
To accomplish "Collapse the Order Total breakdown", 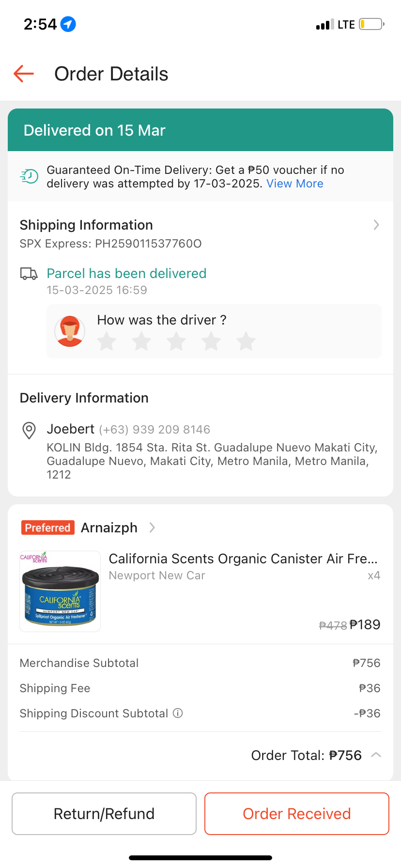I will [x=376, y=755].
